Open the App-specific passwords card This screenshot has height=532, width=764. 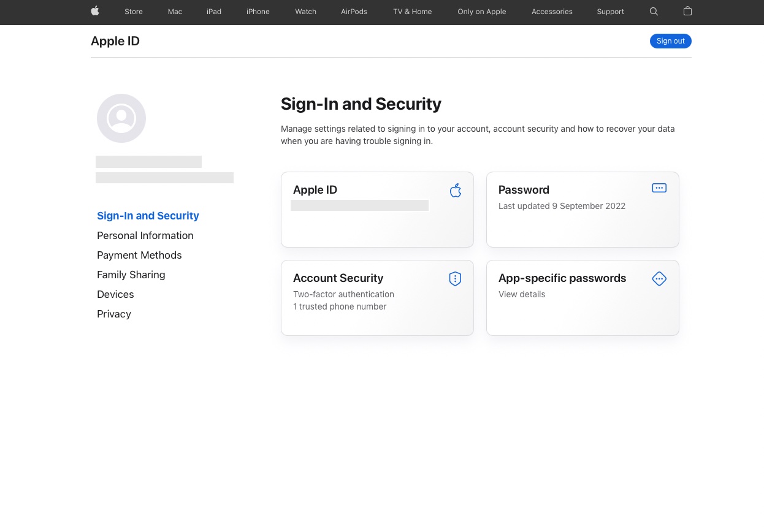point(583,297)
